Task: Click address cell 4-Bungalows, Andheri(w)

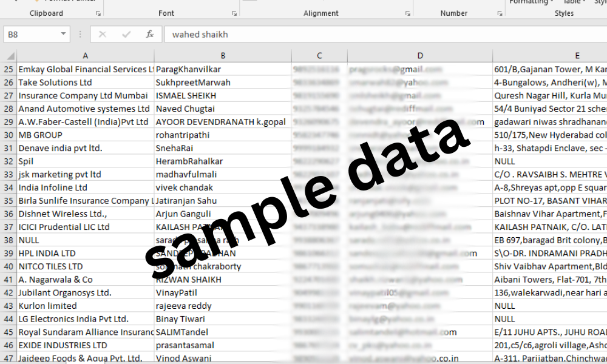Action: pyautogui.click(x=550, y=83)
